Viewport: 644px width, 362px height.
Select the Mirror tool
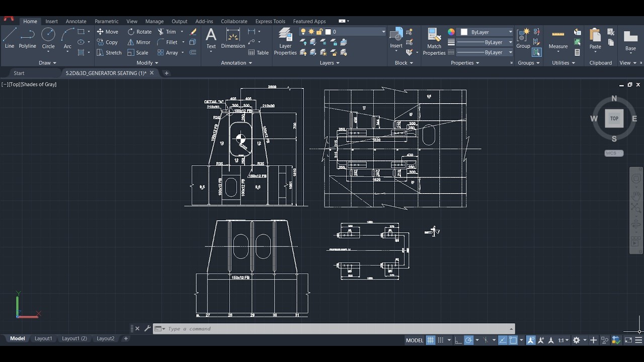[x=139, y=42]
